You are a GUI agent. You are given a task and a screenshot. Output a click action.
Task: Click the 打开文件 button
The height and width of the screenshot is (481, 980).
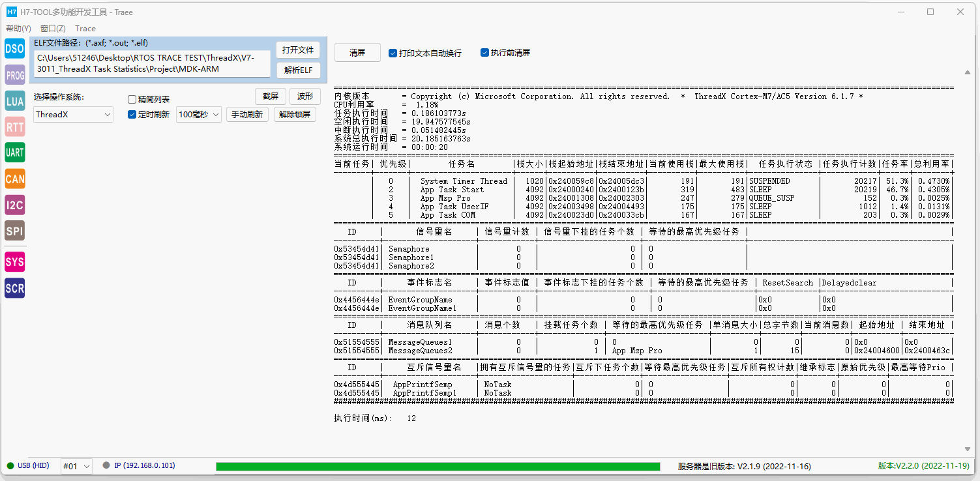pyautogui.click(x=298, y=50)
